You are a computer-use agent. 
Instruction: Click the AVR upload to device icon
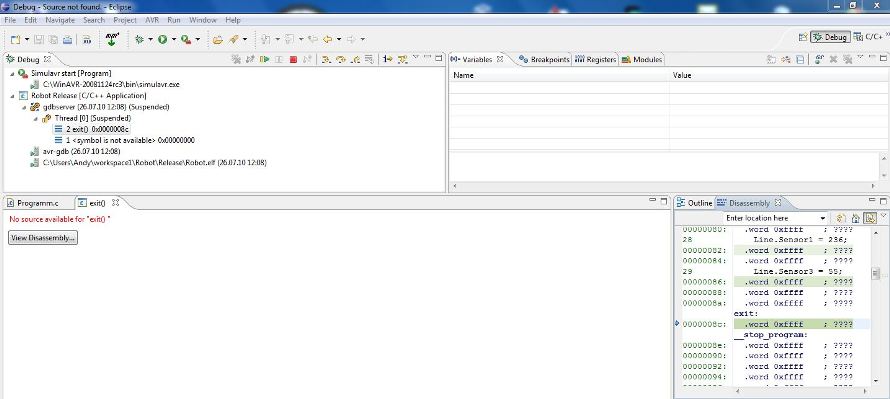tap(112, 39)
